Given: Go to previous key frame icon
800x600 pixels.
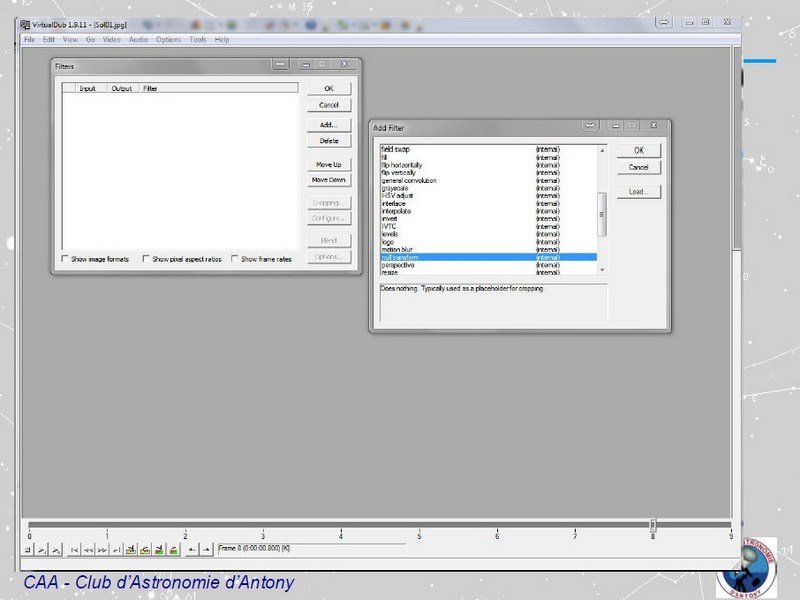Looking at the screenshot, I should click(x=131, y=549).
